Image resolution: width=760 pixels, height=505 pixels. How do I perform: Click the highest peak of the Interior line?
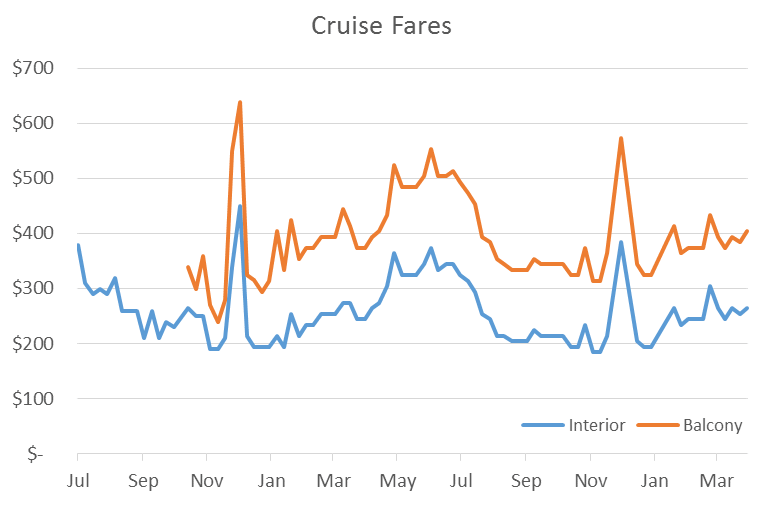(240, 206)
